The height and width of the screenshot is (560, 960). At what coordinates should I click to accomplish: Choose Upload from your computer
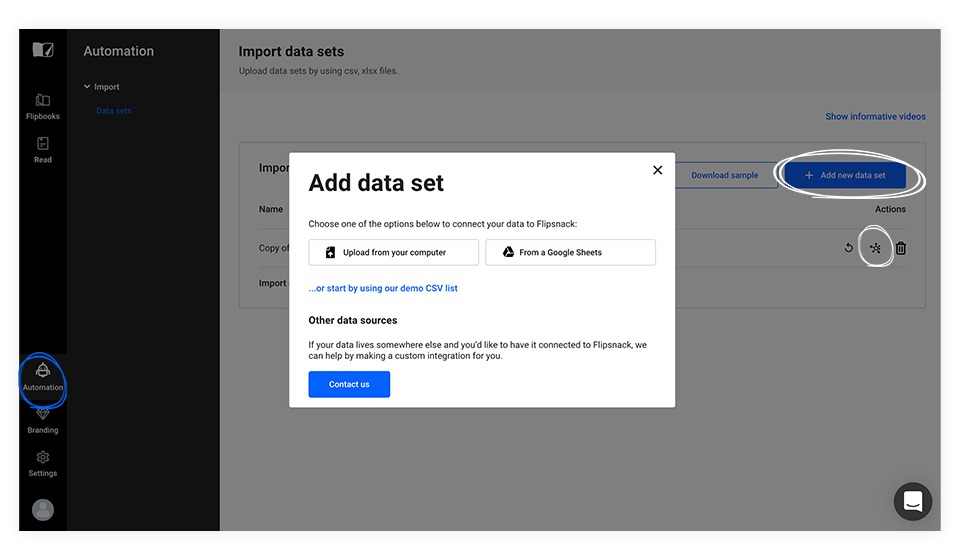(394, 252)
